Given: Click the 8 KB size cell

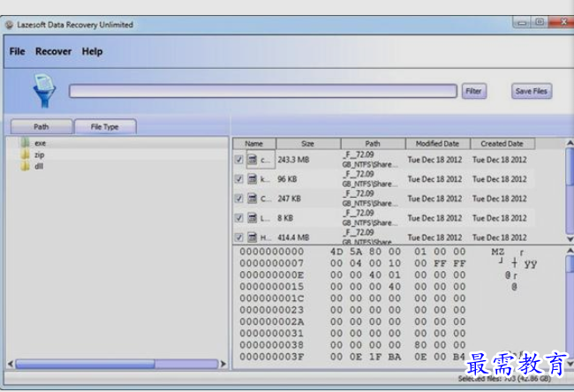Looking at the screenshot, I should (x=285, y=218).
